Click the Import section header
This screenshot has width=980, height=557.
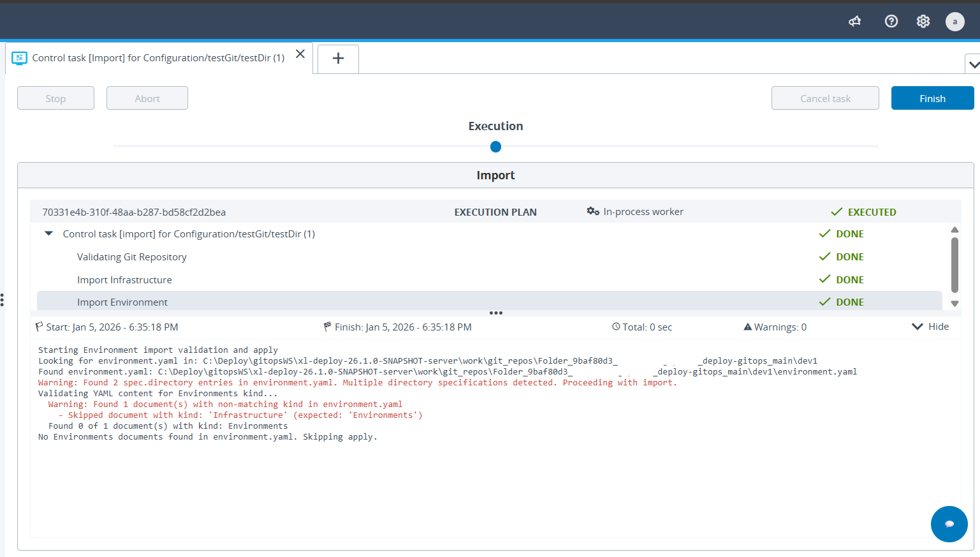tap(495, 175)
